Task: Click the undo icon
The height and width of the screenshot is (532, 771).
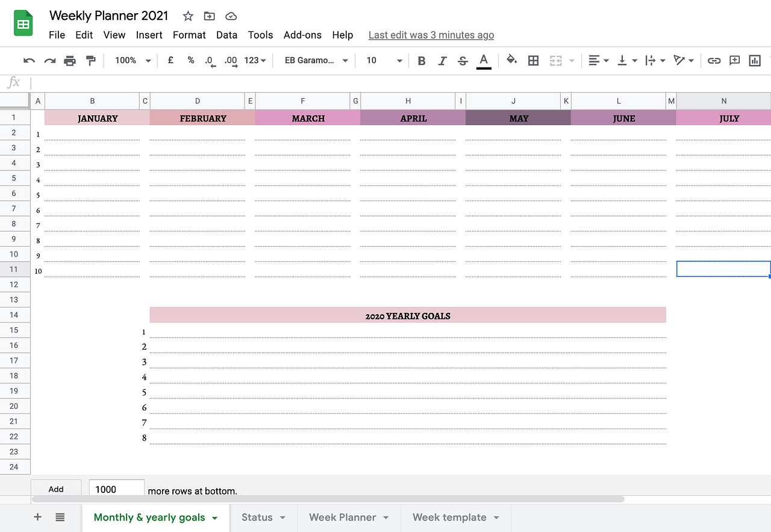Action: pyautogui.click(x=29, y=60)
